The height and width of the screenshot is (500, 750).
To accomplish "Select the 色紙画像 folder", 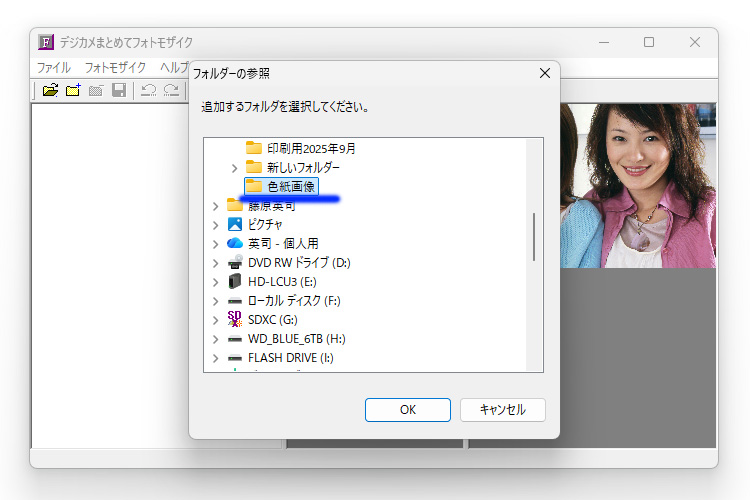I will click(290, 187).
